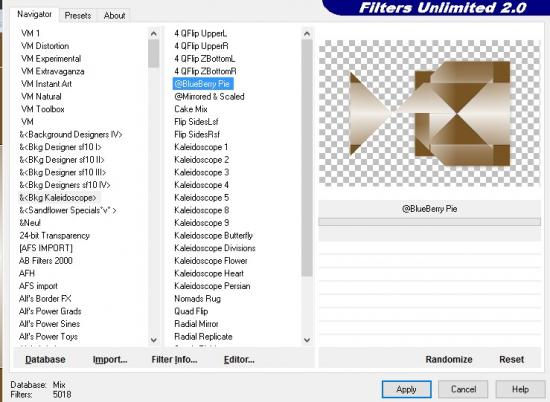Open Filter Info... dialog
The image size is (550, 402).
[174, 360]
